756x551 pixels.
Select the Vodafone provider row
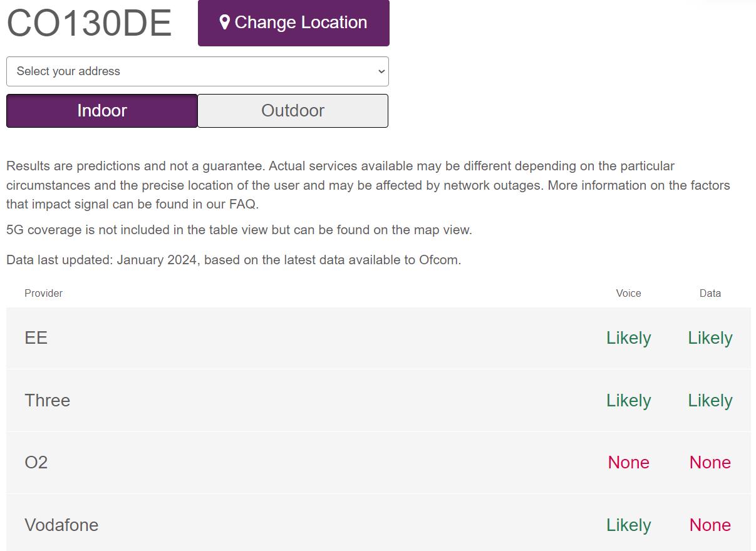point(378,525)
